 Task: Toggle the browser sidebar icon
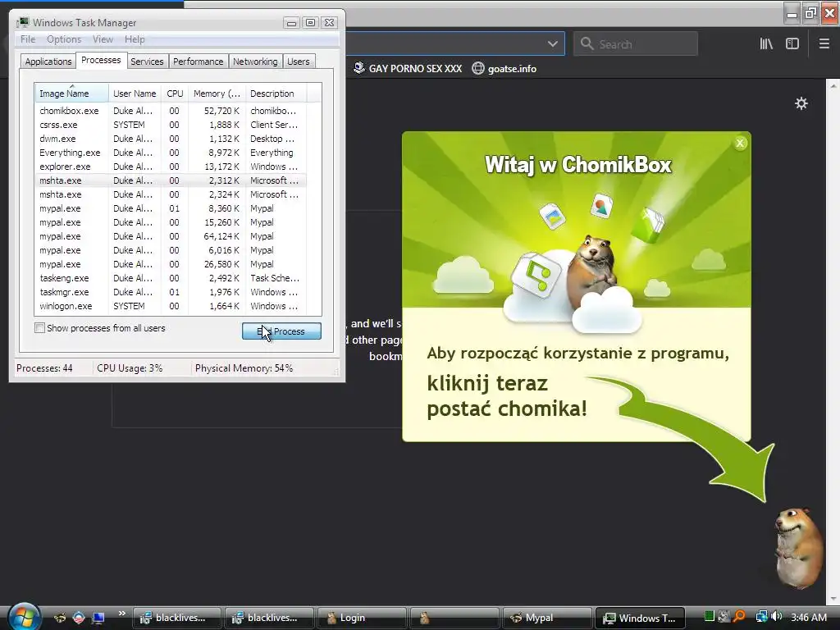tap(792, 44)
